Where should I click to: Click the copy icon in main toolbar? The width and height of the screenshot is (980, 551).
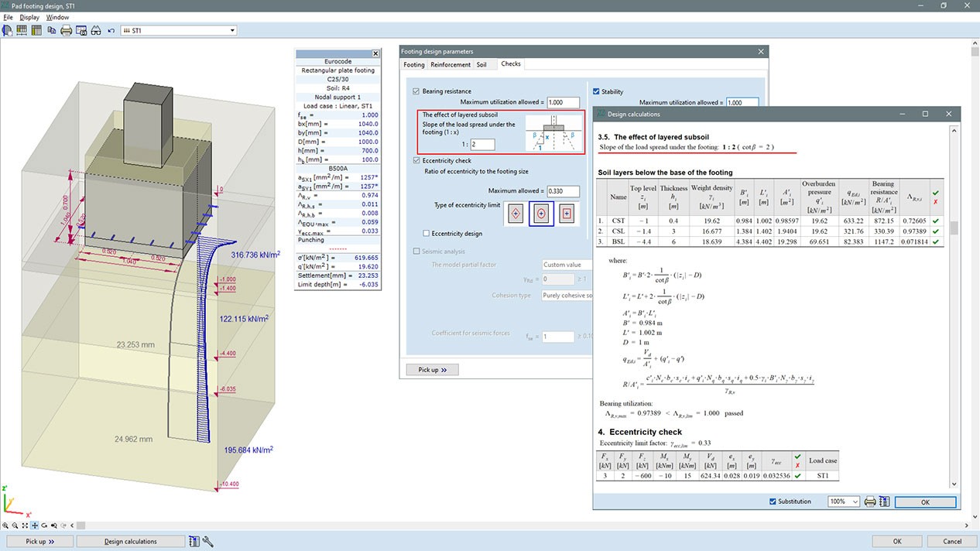[52, 30]
